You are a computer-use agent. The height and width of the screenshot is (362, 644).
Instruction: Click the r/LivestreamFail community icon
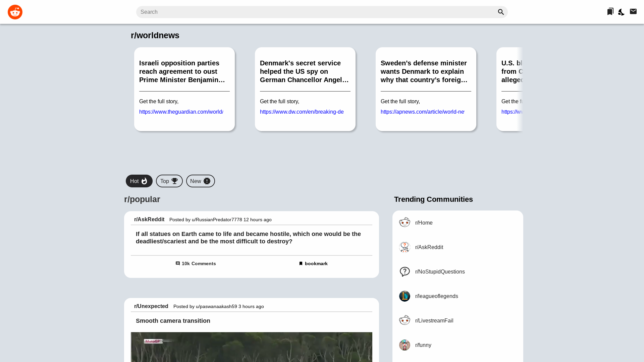[405, 320]
